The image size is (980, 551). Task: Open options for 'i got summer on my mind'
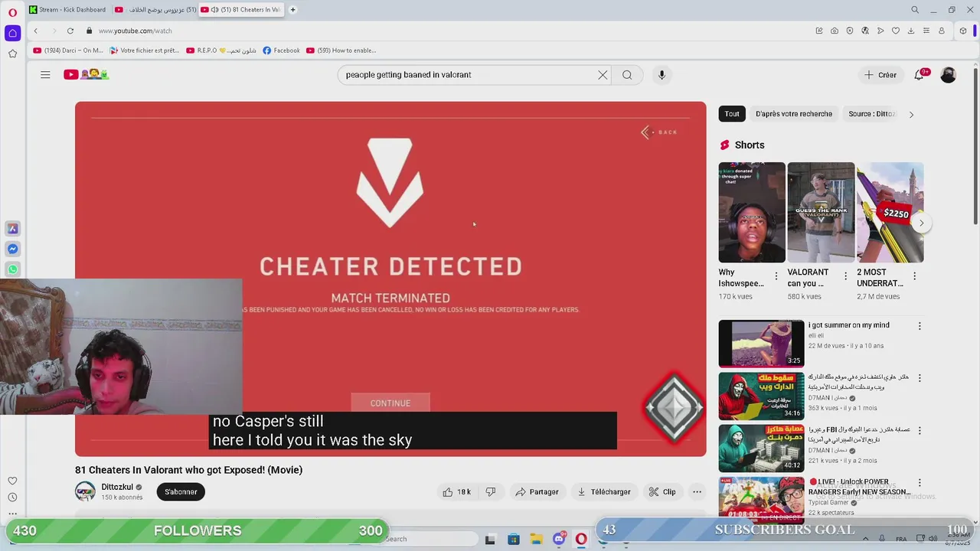pos(920,326)
